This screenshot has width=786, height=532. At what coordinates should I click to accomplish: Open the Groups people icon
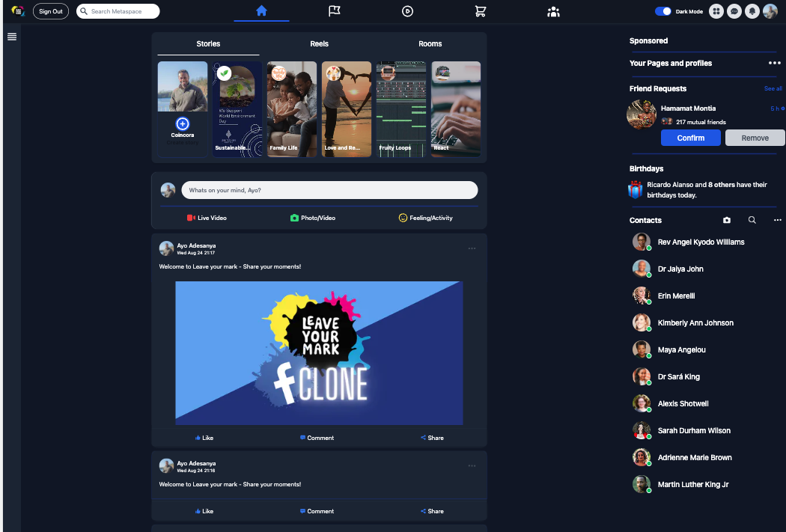pos(553,11)
